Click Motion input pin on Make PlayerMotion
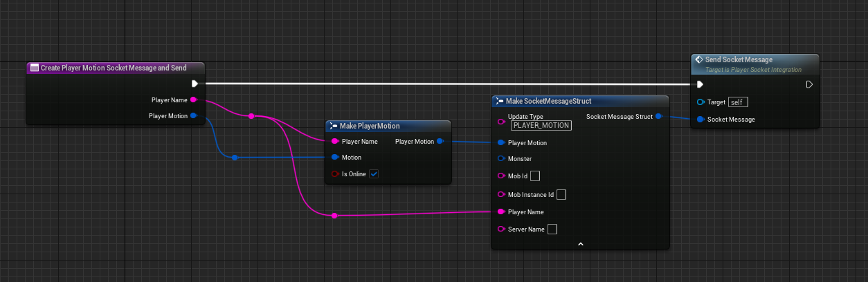 pos(335,158)
